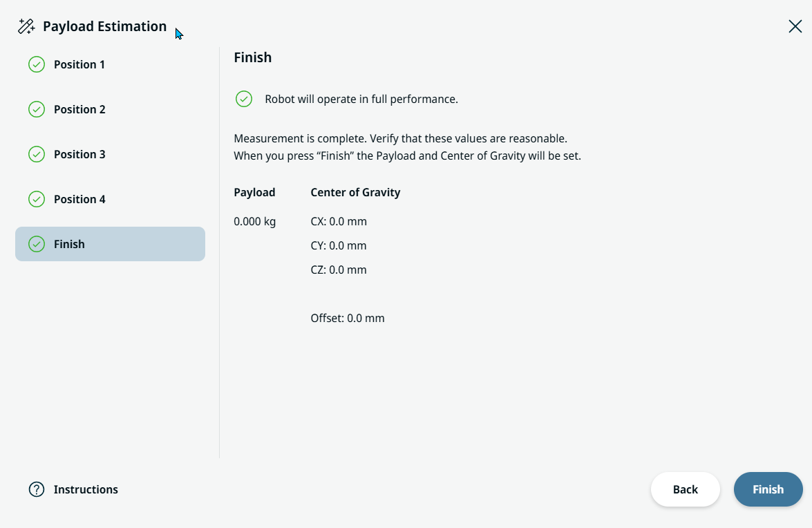Click the Finish step checkmark icon in sidebar
Screen dimensions: 812x528
tap(37, 244)
